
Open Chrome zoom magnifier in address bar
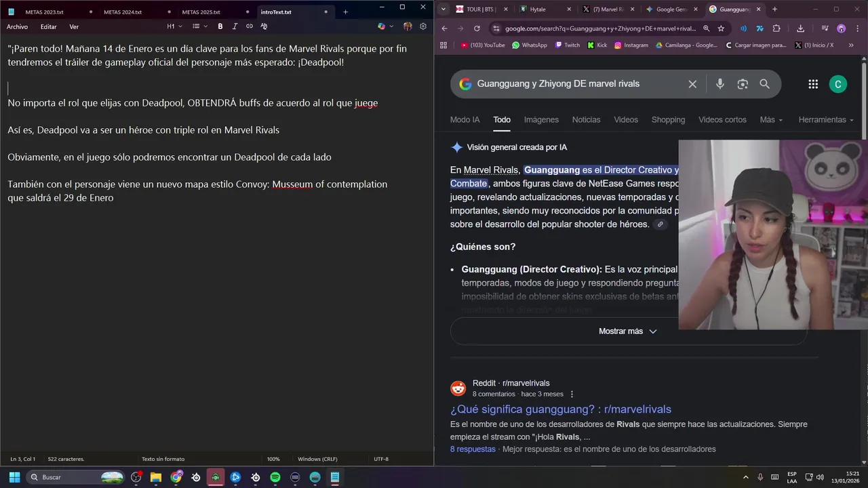click(x=706, y=28)
